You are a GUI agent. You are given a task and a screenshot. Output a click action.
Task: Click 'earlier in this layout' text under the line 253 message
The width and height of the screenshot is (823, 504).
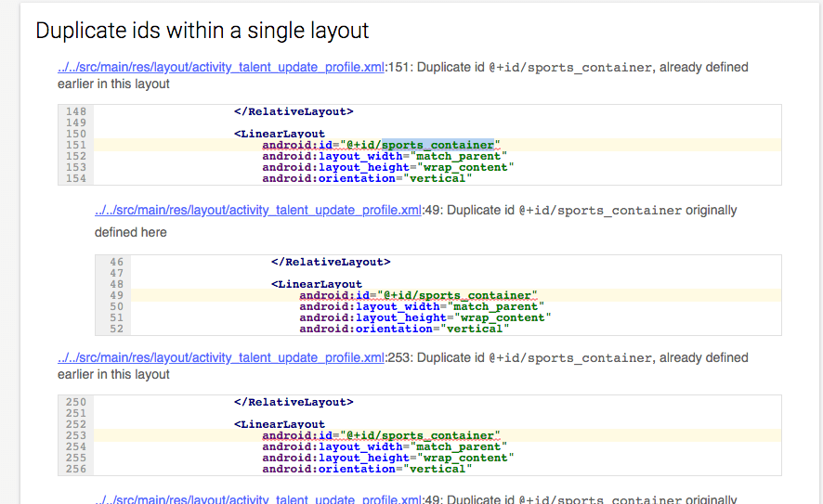[114, 374]
